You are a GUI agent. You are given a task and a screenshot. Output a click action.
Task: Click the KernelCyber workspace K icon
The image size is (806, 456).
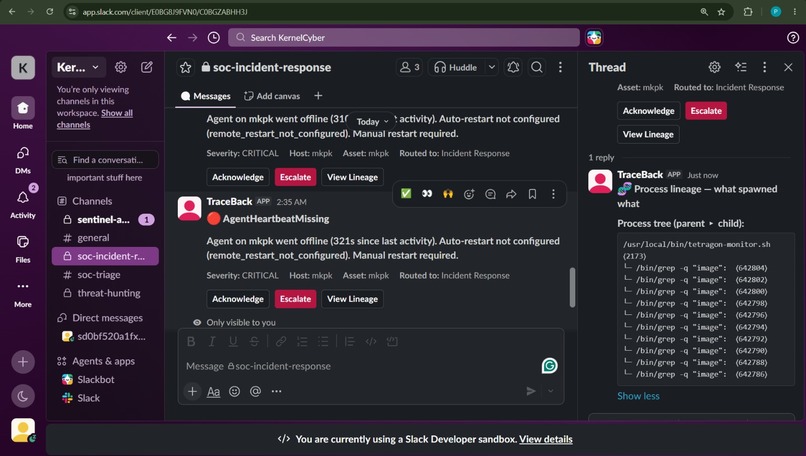(x=23, y=68)
